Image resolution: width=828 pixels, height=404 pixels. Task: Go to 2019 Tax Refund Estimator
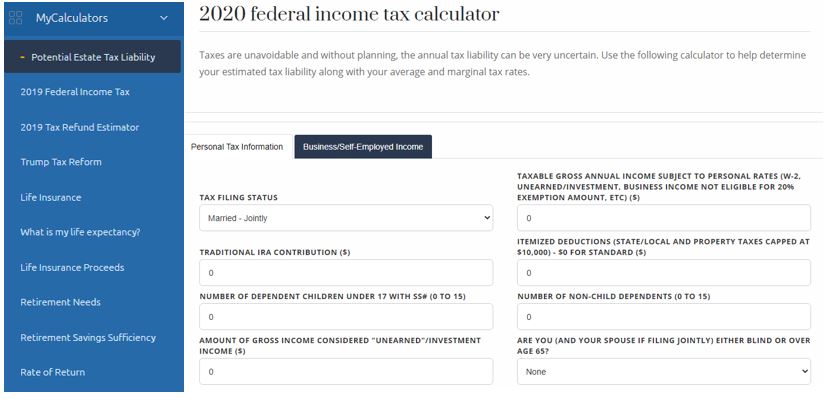click(80, 127)
